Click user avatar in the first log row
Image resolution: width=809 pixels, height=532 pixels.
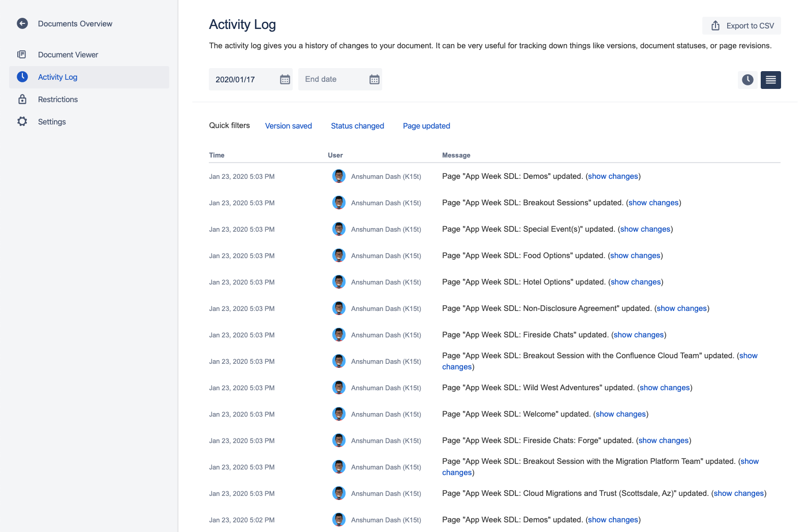(339, 176)
